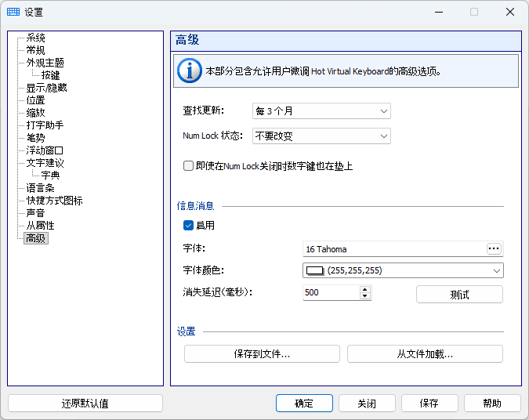Select 高级 in the settings tree
Screen dimensions: 529x420
36,238
